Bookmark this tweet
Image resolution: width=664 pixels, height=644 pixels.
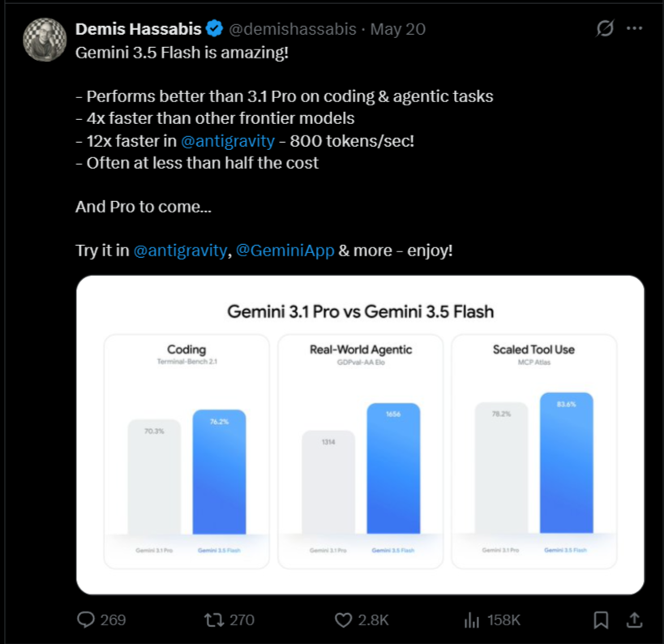click(601, 620)
